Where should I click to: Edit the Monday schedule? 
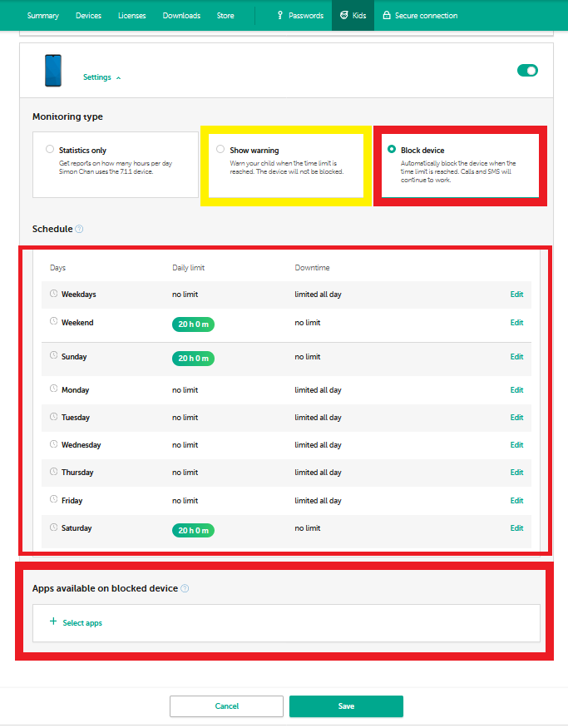coord(516,390)
